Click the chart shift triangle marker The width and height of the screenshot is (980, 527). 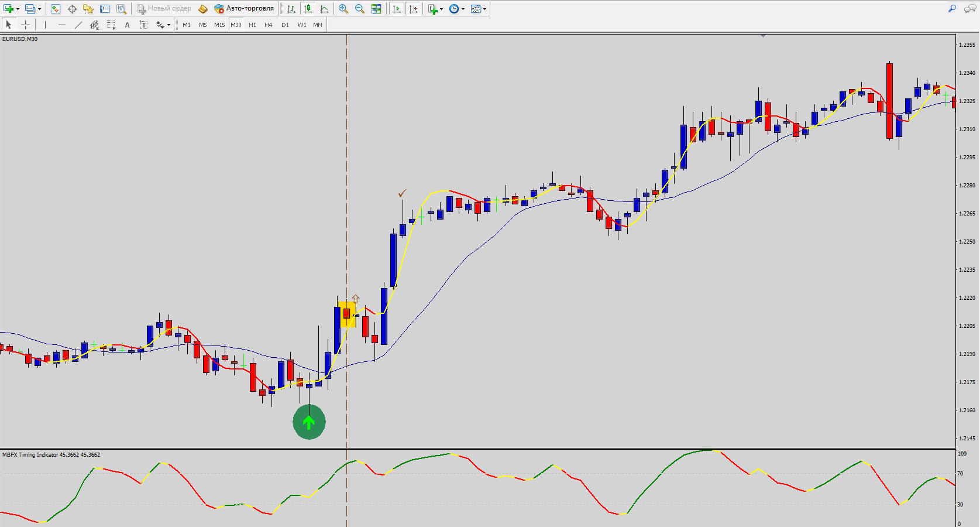pos(763,36)
